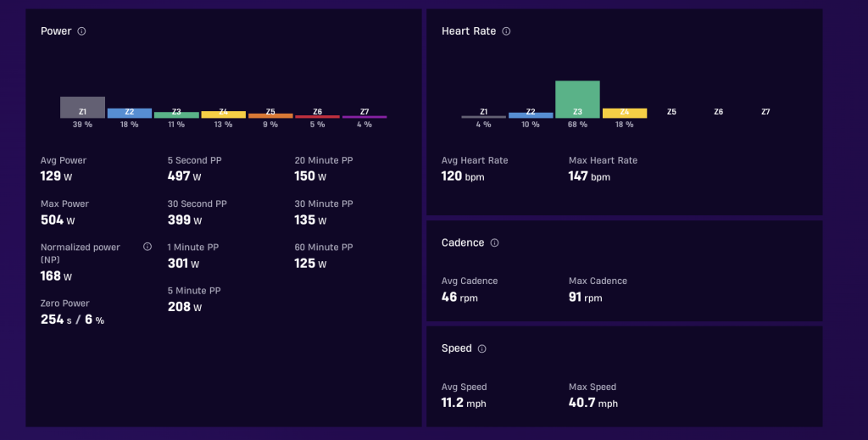Click the 18 % value under heart rate Z4
This screenshot has width=868, height=440.
[x=625, y=125]
